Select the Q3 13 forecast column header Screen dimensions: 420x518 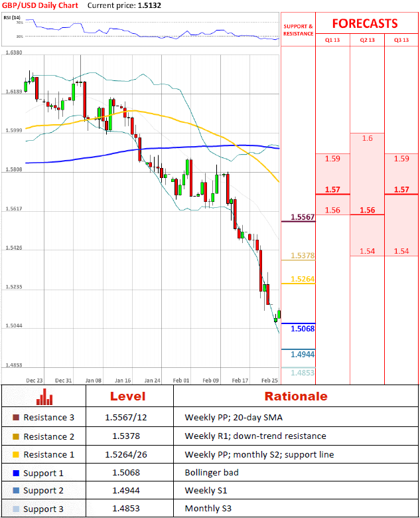[401, 40]
